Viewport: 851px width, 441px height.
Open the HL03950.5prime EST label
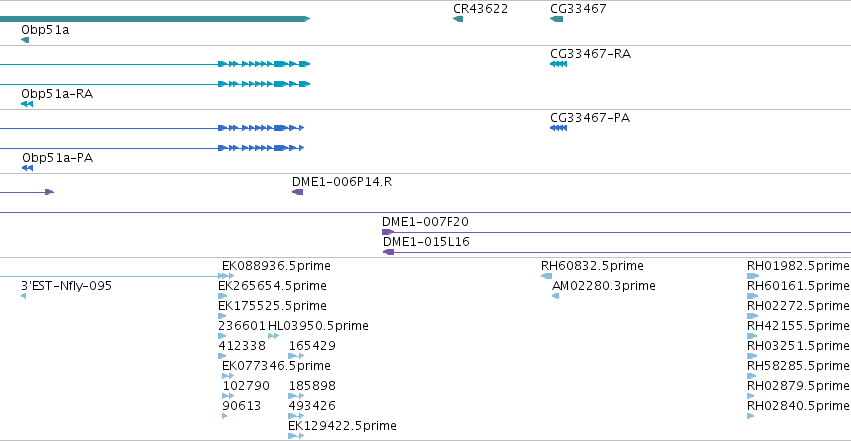click(x=319, y=326)
